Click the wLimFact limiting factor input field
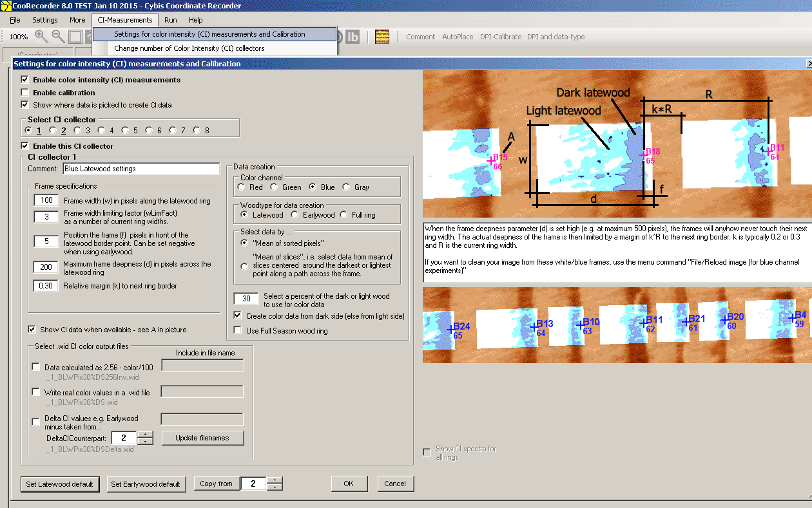Screen dimensions: 812x508 tap(46, 217)
